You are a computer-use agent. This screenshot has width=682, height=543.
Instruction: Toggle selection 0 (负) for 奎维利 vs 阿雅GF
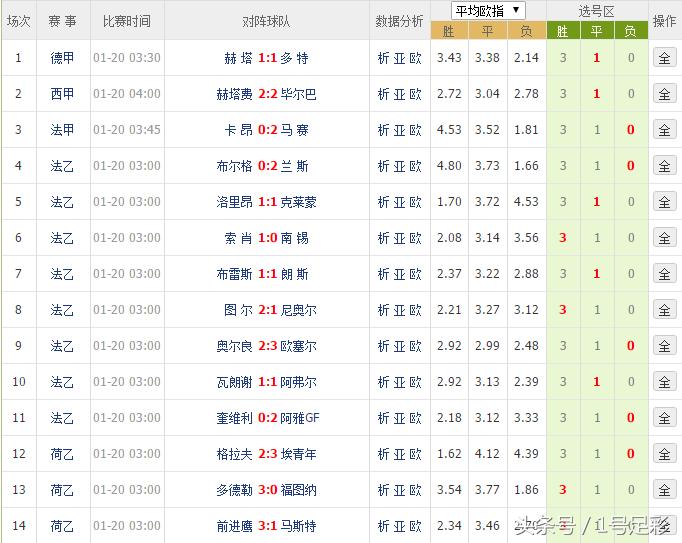tap(631, 418)
